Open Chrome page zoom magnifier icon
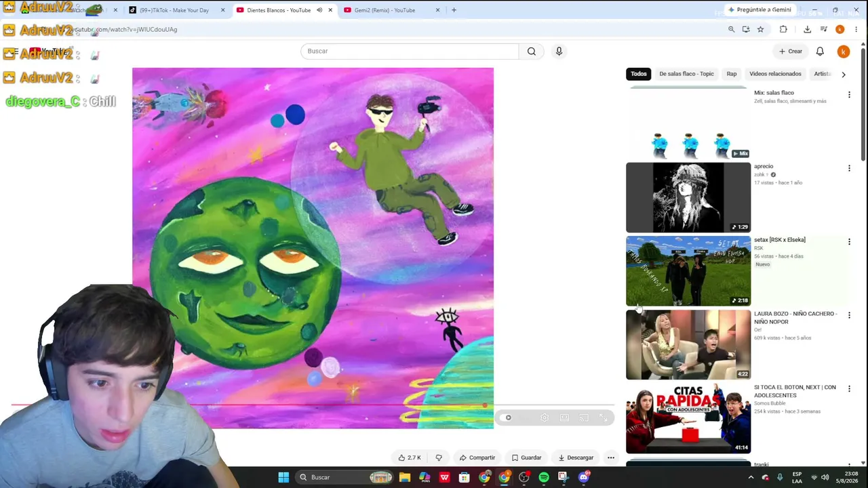This screenshot has width=868, height=488. [x=731, y=29]
